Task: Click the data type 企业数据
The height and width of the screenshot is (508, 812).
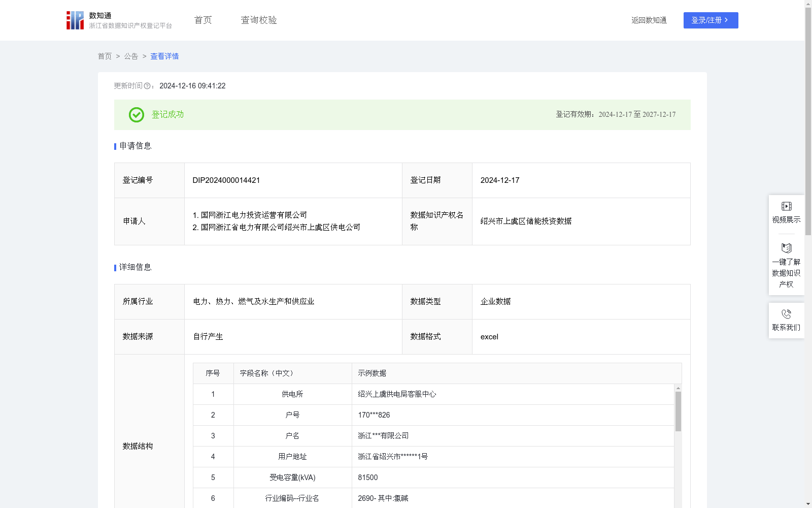Action: coord(496,302)
